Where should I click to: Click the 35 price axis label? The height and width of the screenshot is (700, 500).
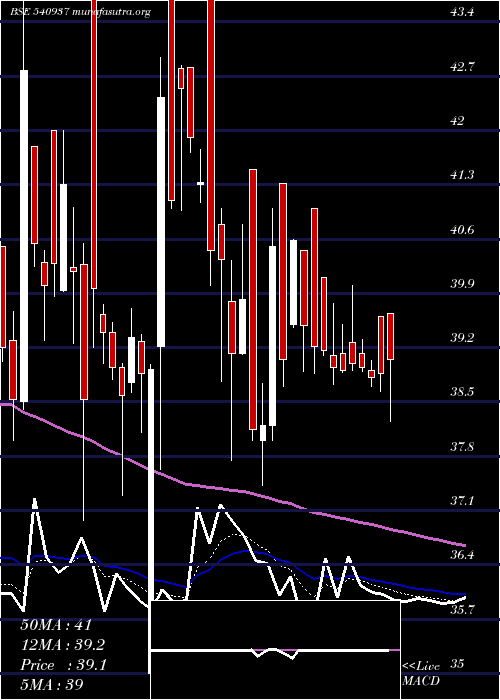coord(458,664)
